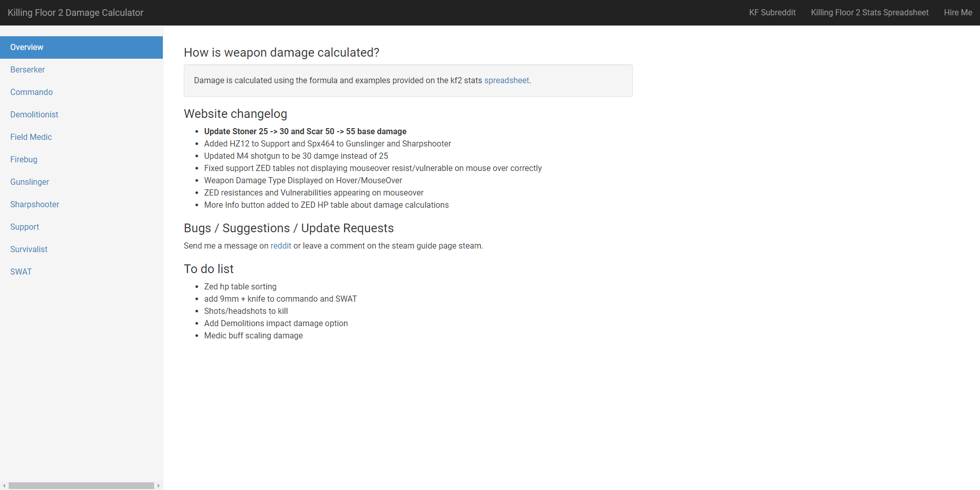Click 'Add Demolitions impact damage option' item
The width and height of the screenshot is (980, 490).
coord(276,324)
